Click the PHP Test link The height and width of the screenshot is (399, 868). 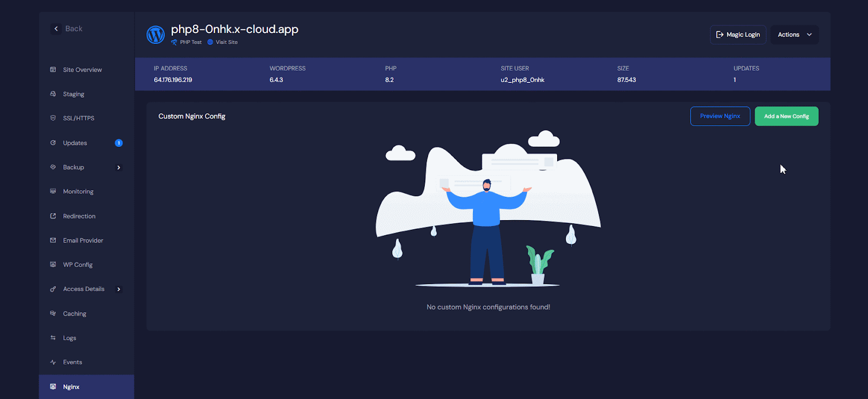(x=190, y=42)
